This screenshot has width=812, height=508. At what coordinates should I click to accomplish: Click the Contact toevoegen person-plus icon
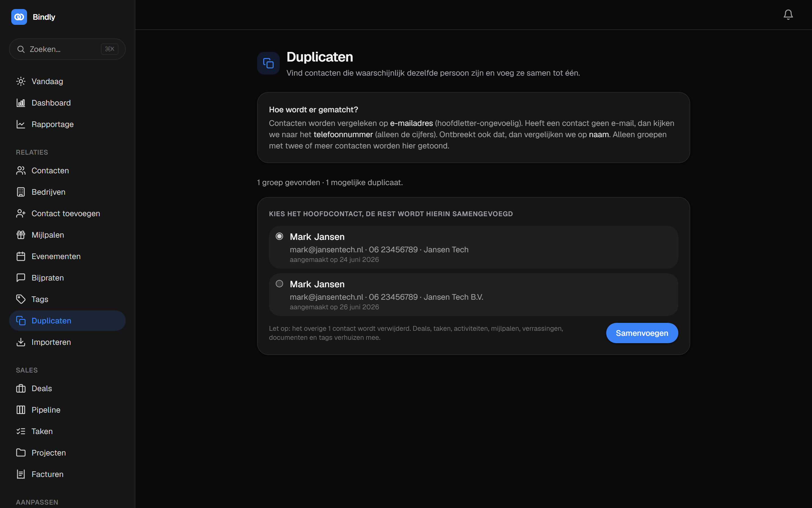21,214
